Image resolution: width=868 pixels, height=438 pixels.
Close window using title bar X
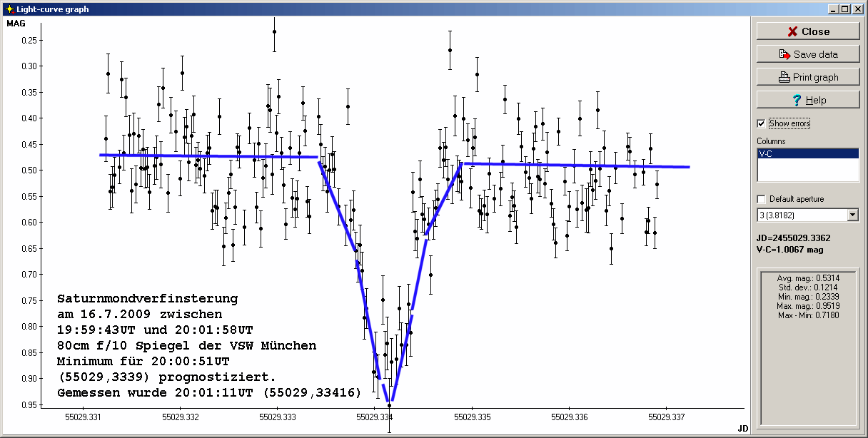[857, 9]
